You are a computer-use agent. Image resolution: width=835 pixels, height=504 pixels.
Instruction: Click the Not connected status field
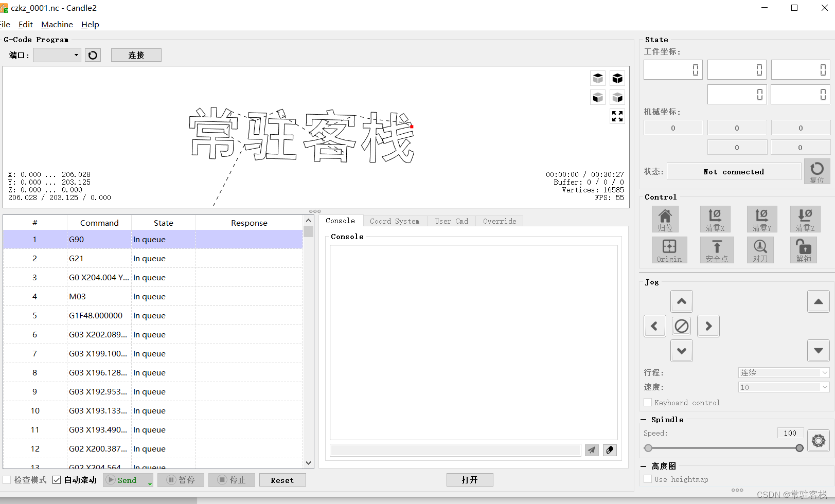tap(734, 172)
